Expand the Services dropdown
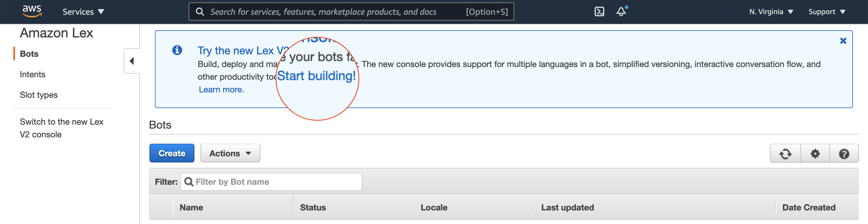 pyautogui.click(x=83, y=12)
